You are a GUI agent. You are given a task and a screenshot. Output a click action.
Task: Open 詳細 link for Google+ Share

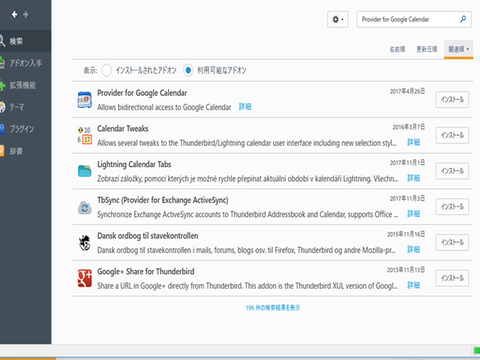click(413, 285)
